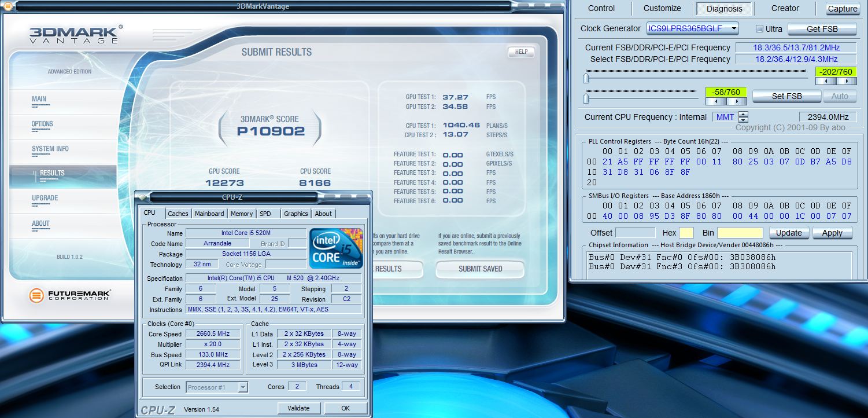This screenshot has width=868, height=418.
Task: Switch to the Control tab in SetFSB
Action: 601,8
